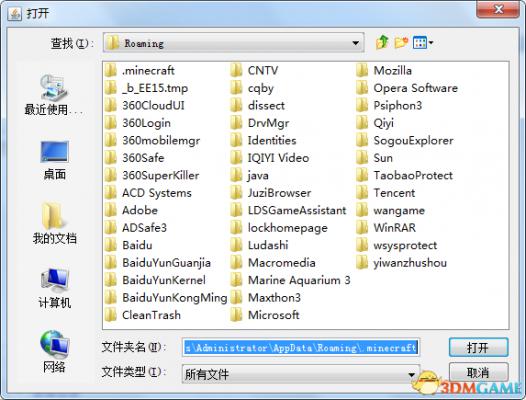This screenshot has width=526, height=400.
Task: Select the Microsoft folder
Action: 265,315
